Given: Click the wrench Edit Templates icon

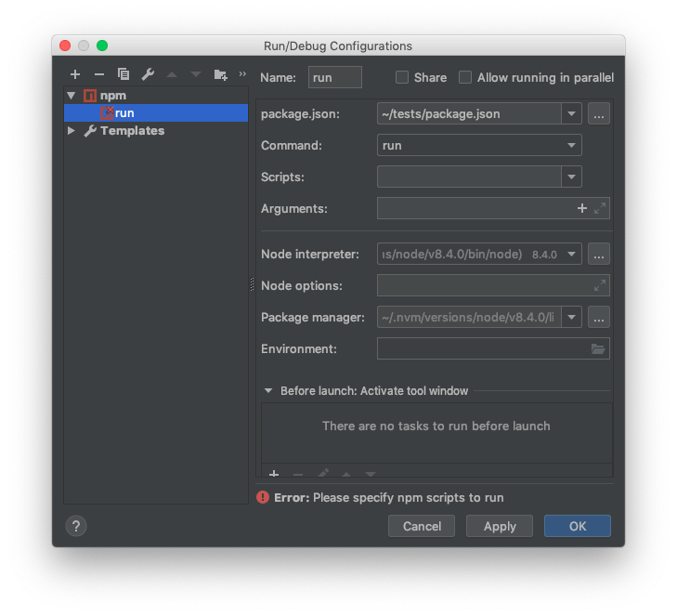Looking at the screenshot, I should point(148,74).
